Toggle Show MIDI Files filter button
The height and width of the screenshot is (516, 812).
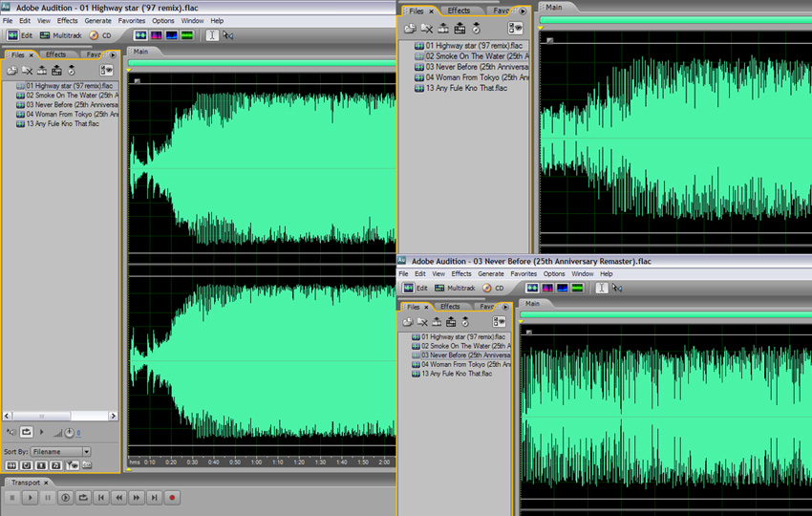pos(56,465)
